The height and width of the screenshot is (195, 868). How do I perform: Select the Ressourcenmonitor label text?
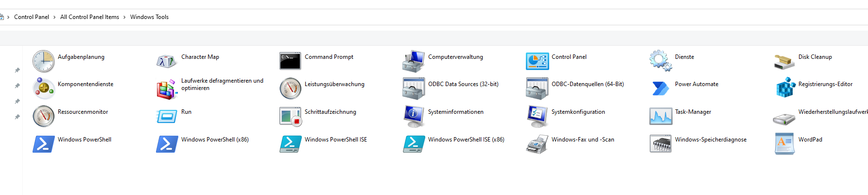83,112
